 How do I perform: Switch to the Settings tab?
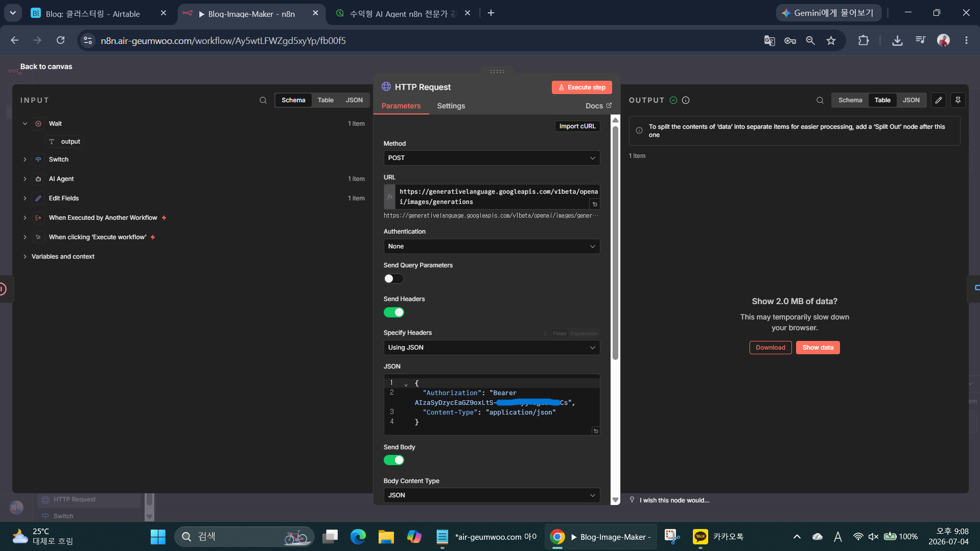tap(451, 106)
